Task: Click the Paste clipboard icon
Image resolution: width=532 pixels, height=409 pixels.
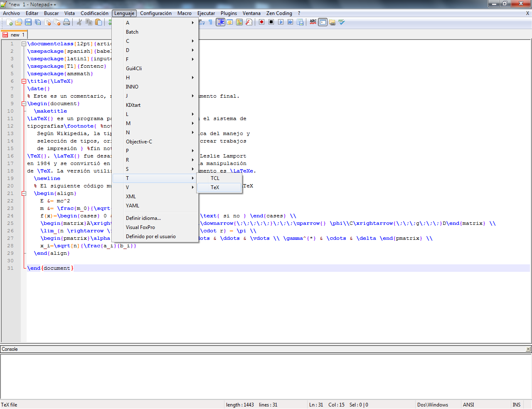Action: [98, 22]
